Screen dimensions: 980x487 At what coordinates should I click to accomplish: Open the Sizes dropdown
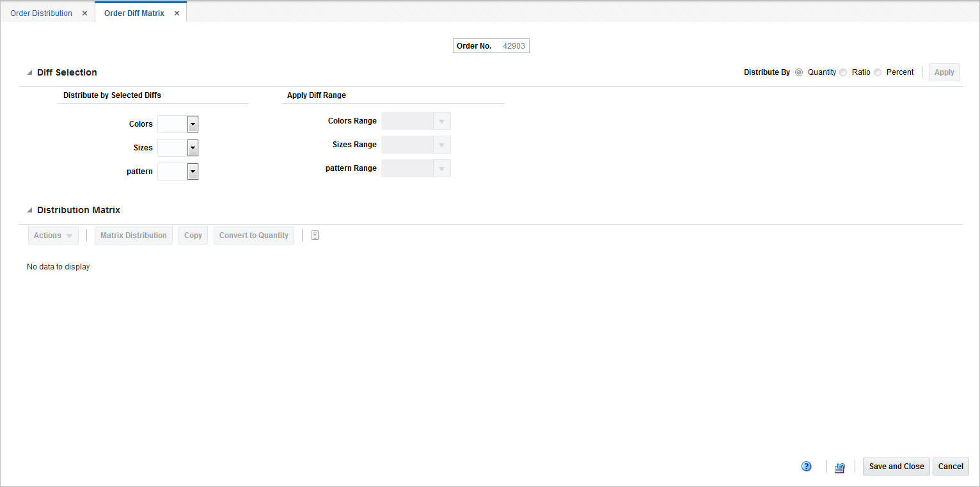point(193,147)
